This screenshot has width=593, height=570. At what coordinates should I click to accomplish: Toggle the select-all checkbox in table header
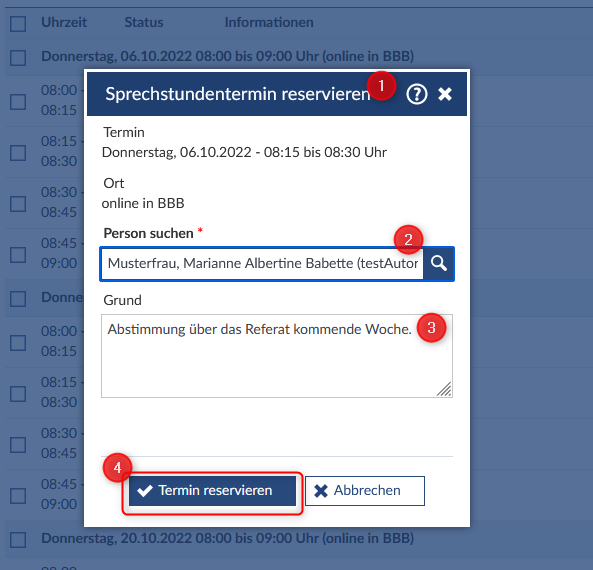point(18,23)
